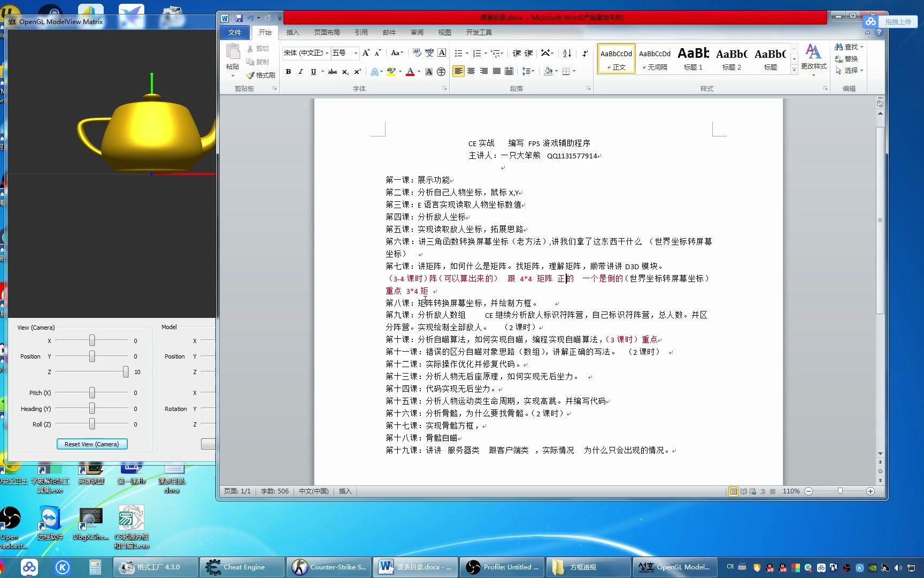Open Counter-Strike Source from the taskbar
The width and height of the screenshot is (924, 578).
tap(329, 567)
